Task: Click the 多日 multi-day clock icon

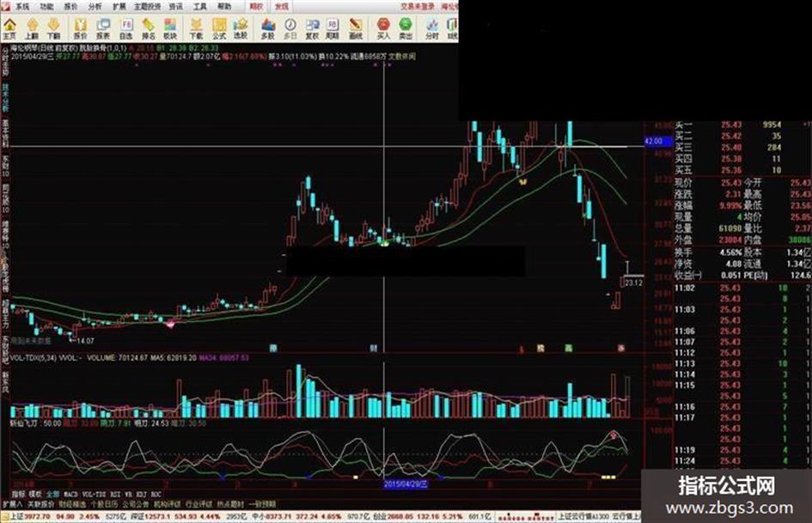Action: point(290,28)
